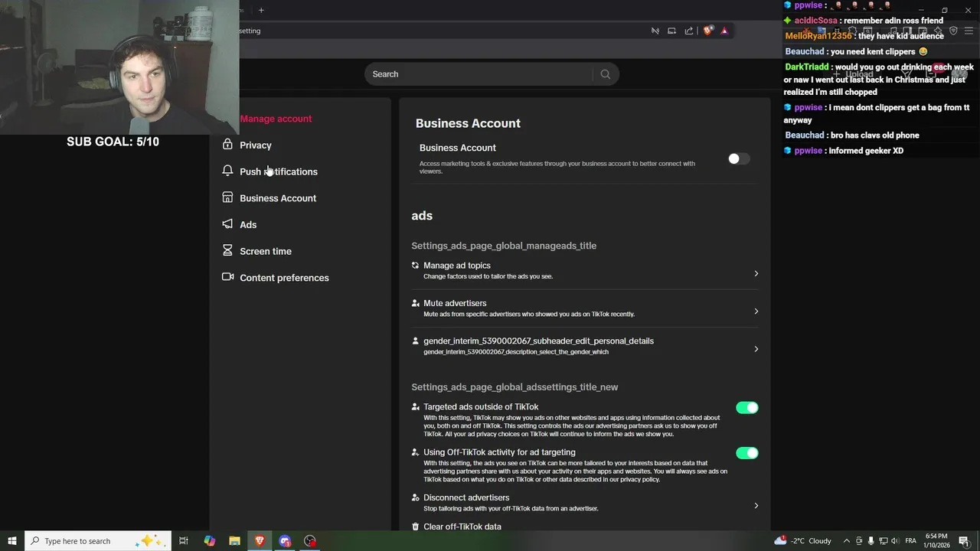Screen dimensions: 980x551
Task: Open File Explorer from the taskbar
Action: click(234, 541)
